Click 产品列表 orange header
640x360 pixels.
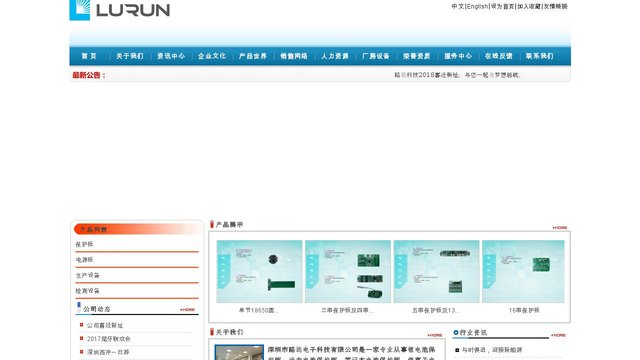137,229
